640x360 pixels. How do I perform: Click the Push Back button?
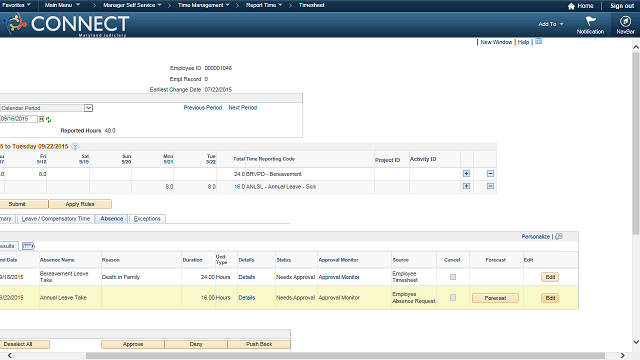pos(259,344)
